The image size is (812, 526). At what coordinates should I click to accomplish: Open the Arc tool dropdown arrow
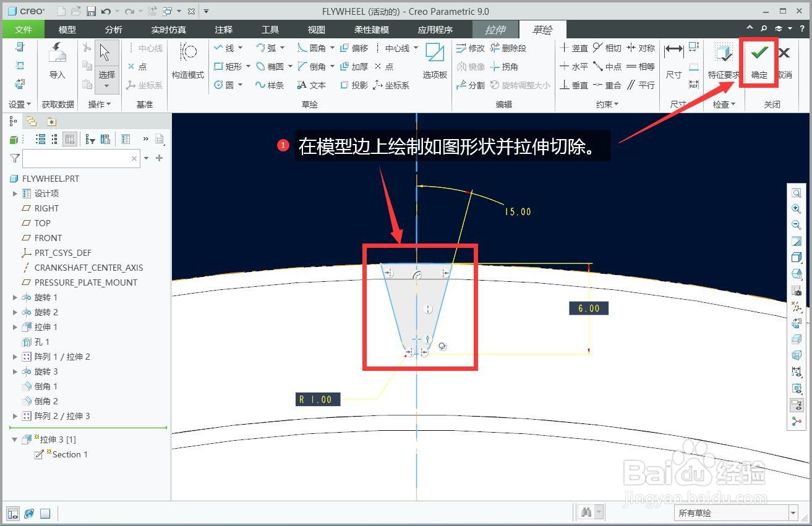pos(283,48)
